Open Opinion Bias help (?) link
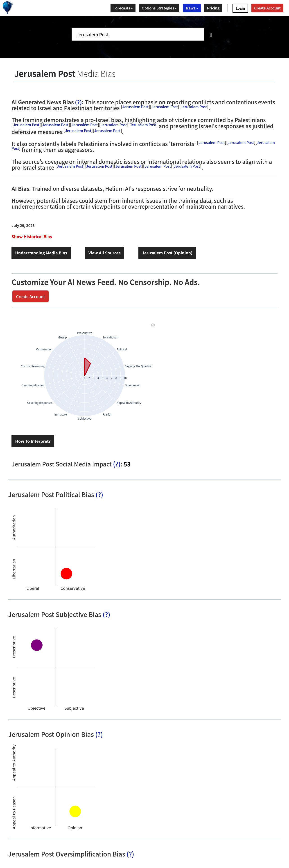Image resolution: width=289 pixels, height=868 pixels. coord(99,735)
